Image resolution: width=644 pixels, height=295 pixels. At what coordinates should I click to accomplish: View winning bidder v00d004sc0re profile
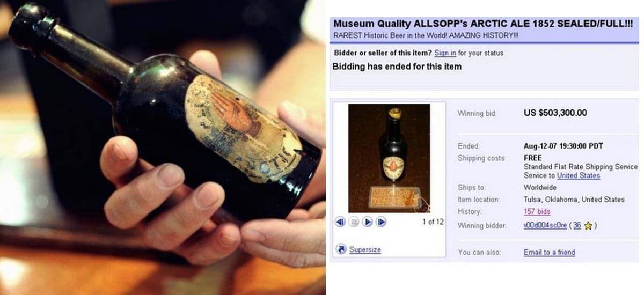click(x=545, y=226)
